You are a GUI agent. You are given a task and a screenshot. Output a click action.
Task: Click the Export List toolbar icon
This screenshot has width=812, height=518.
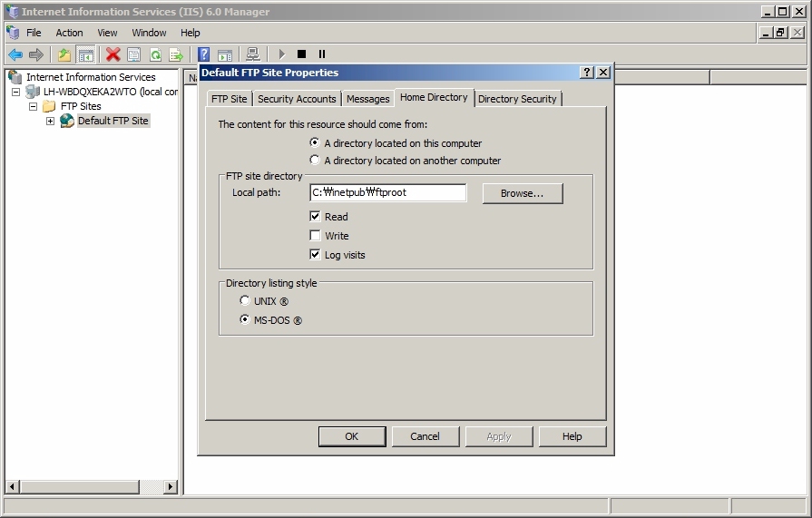[176, 54]
